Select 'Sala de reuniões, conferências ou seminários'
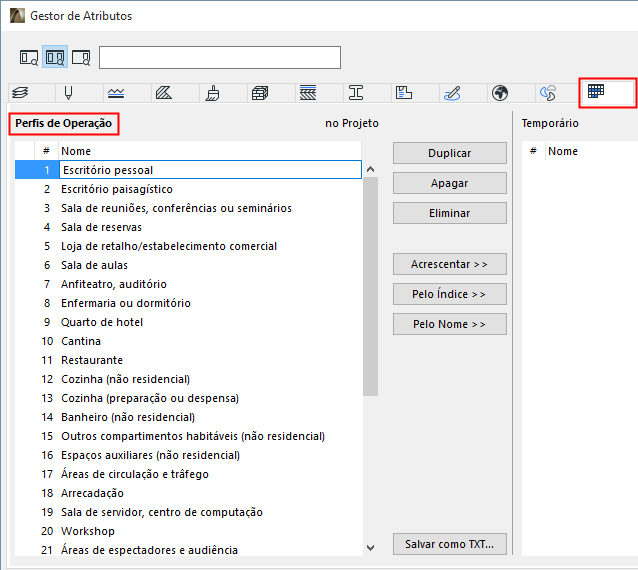The height and width of the screenshot is (570, 638). click(x=188, y=208)
